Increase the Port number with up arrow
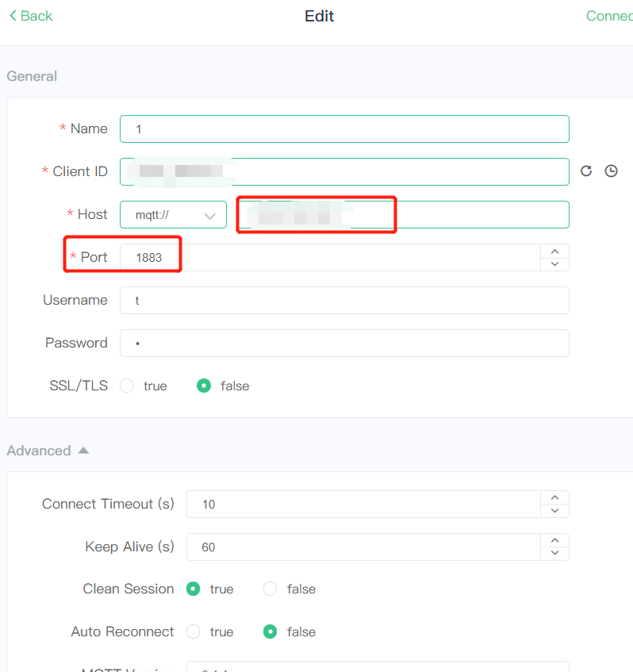 tap(554, 251)
